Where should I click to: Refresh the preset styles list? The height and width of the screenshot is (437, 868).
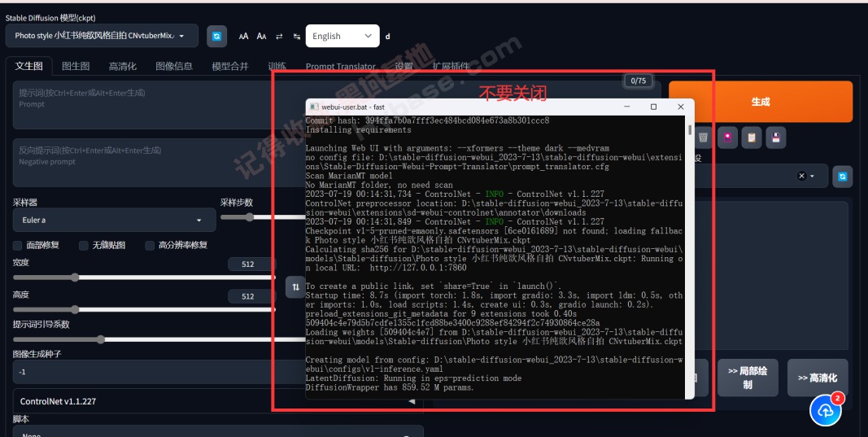(x=843, y=176)
